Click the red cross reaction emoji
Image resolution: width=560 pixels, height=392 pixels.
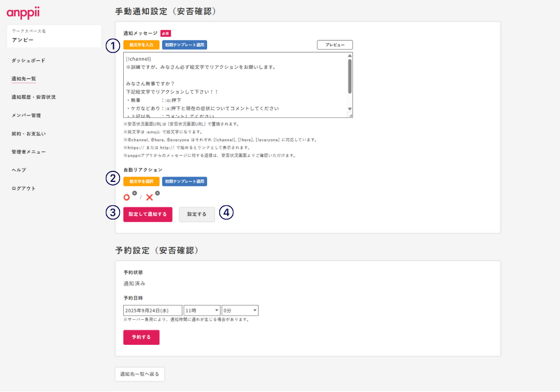pos(149,198)
